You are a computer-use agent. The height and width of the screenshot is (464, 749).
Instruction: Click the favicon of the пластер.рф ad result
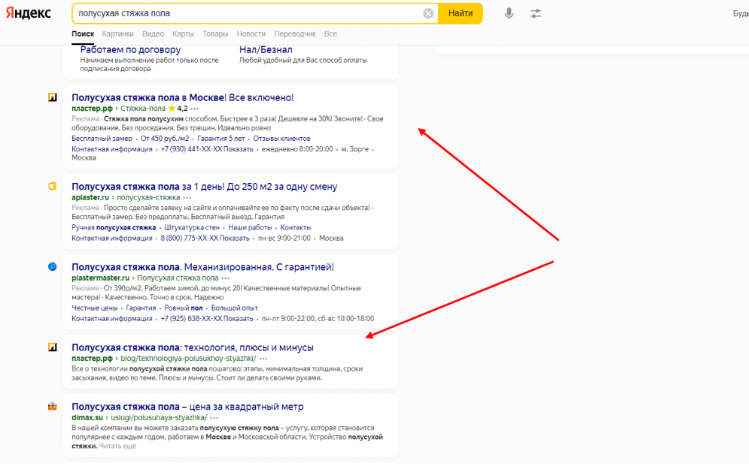point(53,97)
